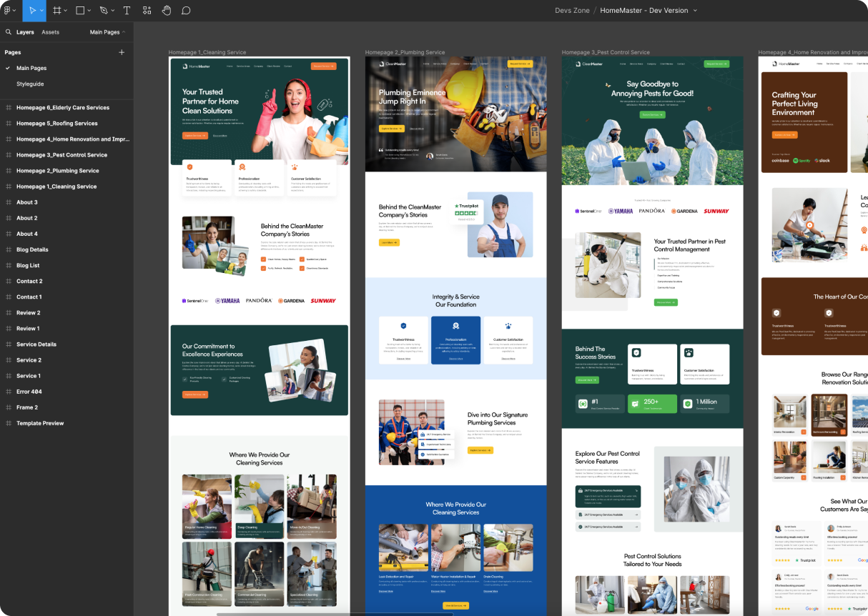Expand dropdown arrow beside Frame tool

point(66,11)
